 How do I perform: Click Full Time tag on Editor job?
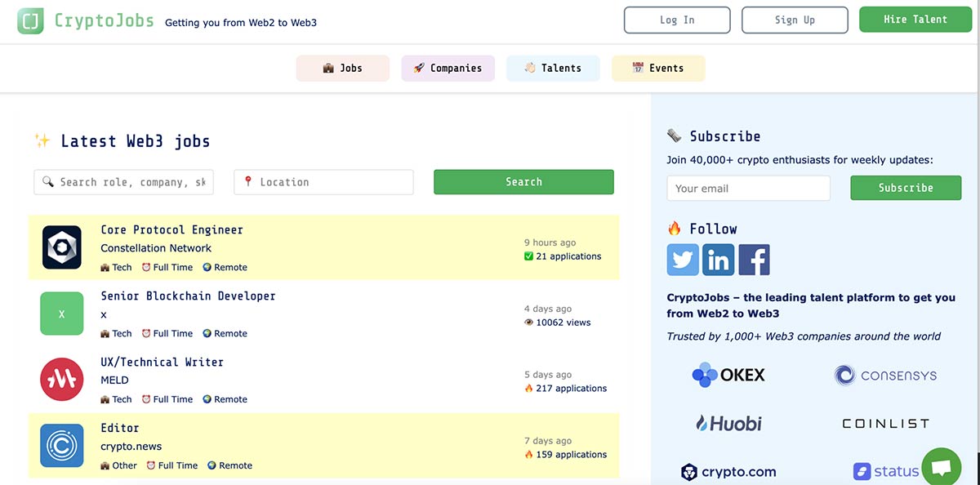[x=172, y=465]
